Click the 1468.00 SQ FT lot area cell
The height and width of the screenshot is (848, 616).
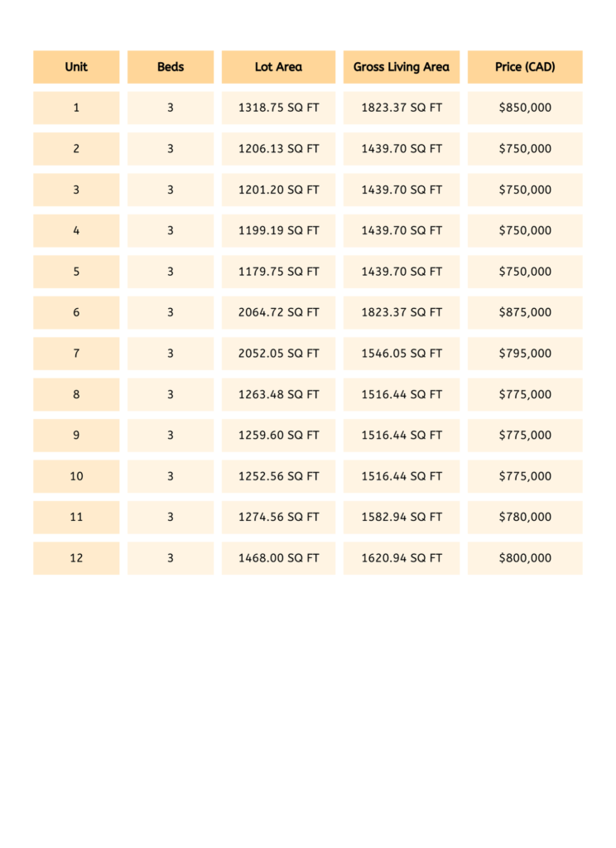tap(278, 558)
